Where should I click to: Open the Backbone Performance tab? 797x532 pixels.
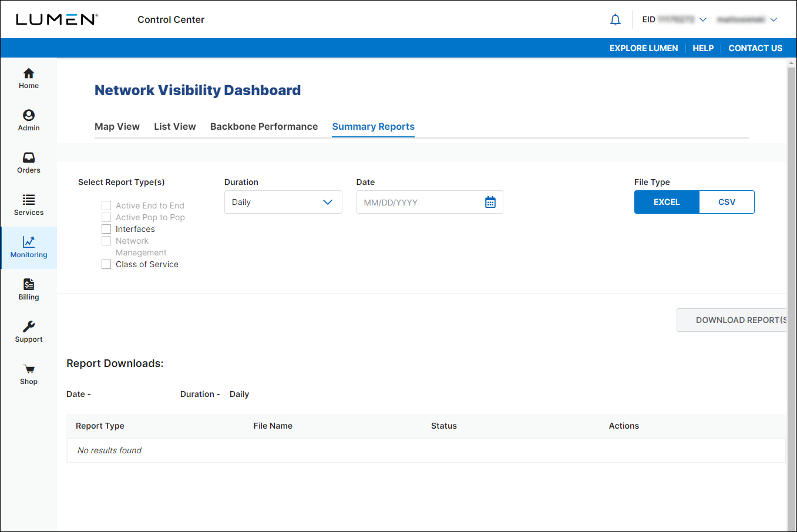(264, 126)
